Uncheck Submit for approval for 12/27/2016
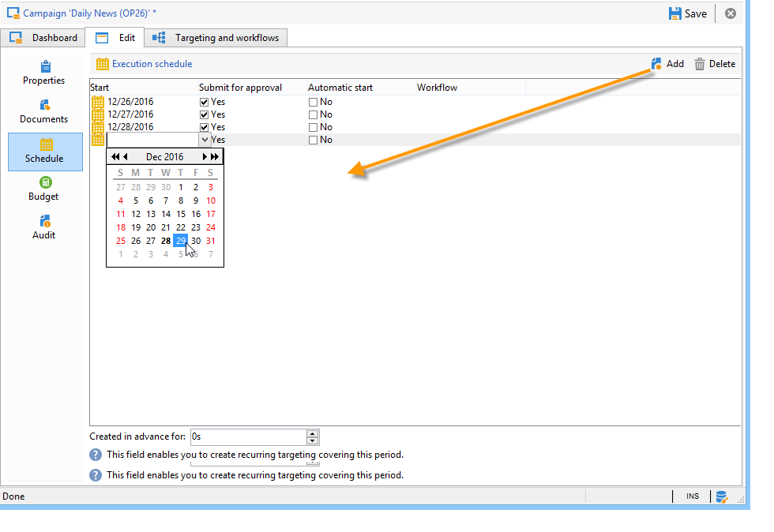The height and width of the screenshot is (532, 774). tap(204, 115)
